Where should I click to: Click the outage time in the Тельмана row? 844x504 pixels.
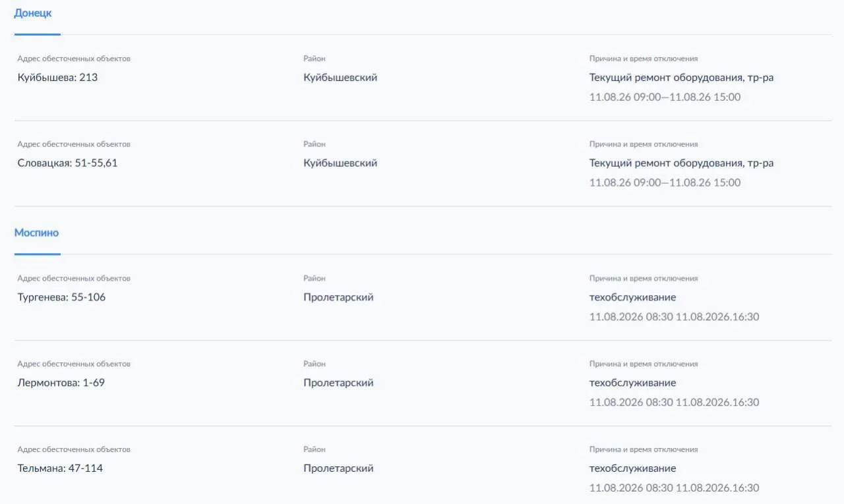click(x=674, y=488)
